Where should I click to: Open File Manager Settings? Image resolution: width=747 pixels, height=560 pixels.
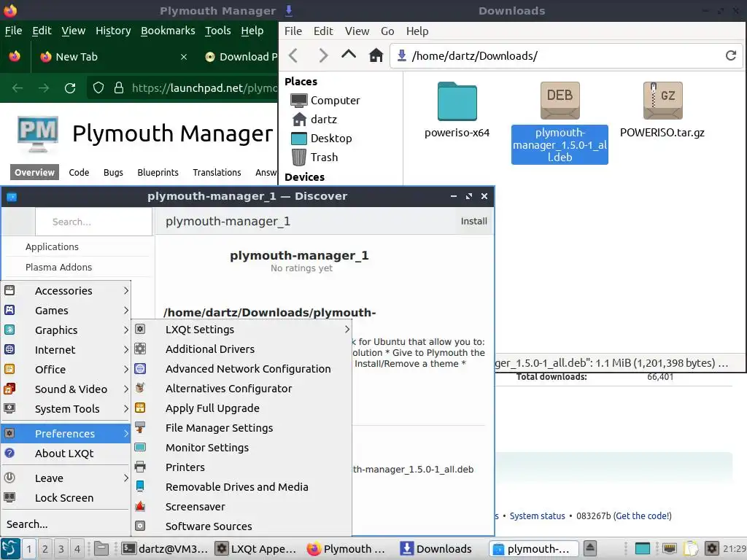tap(241, 427)
